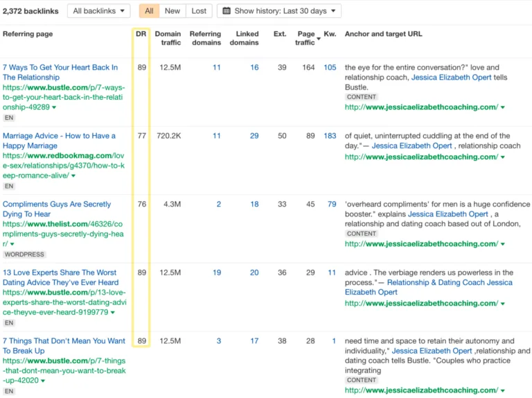Open target URL jessicaelizabethcoaching.com in last row

pyautogui.click(x=421, y=390)
